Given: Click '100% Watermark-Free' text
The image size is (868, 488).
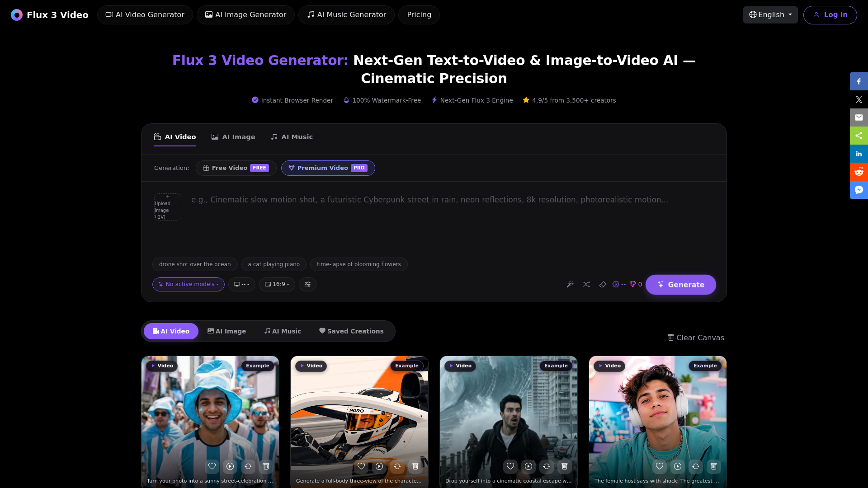Looking at the screenshot, I should pyautogui.click(x=387, y=100).
